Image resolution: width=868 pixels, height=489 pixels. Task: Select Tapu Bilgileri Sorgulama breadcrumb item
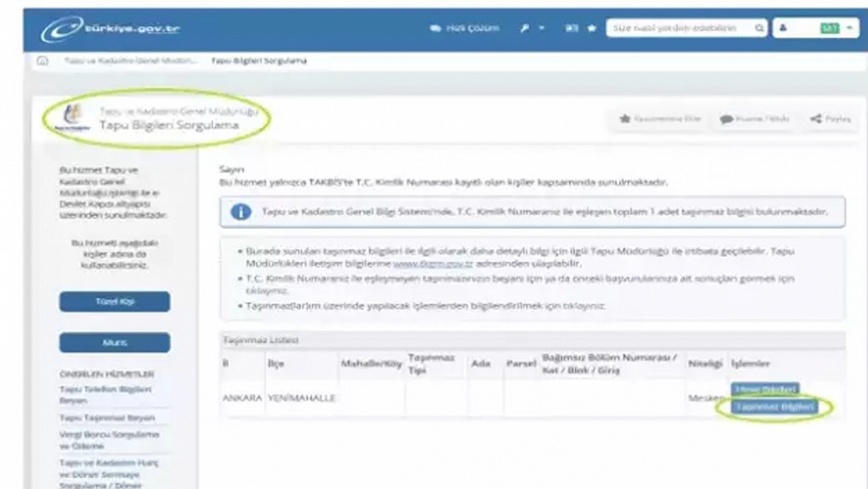pyautogui.click(x=259, y=61)
